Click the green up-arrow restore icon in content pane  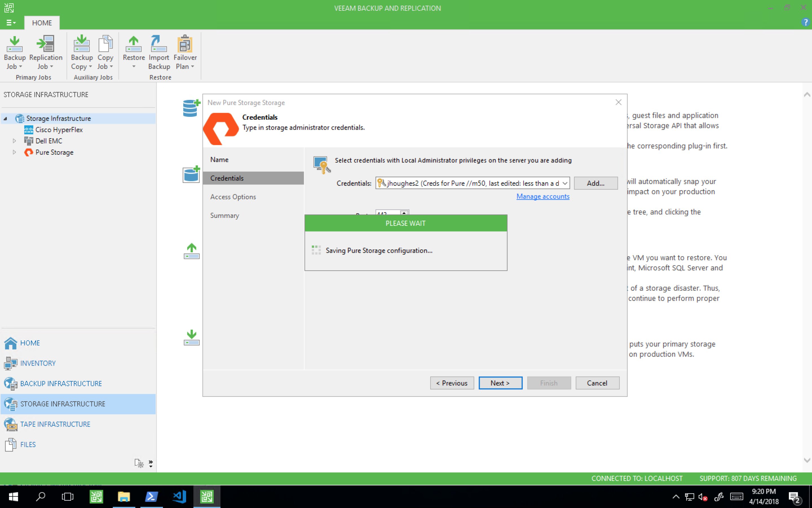coord(192,251)
